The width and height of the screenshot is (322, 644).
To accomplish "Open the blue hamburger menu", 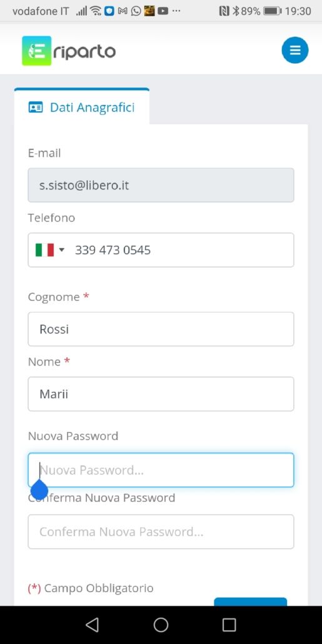I will tap(294, 50).
